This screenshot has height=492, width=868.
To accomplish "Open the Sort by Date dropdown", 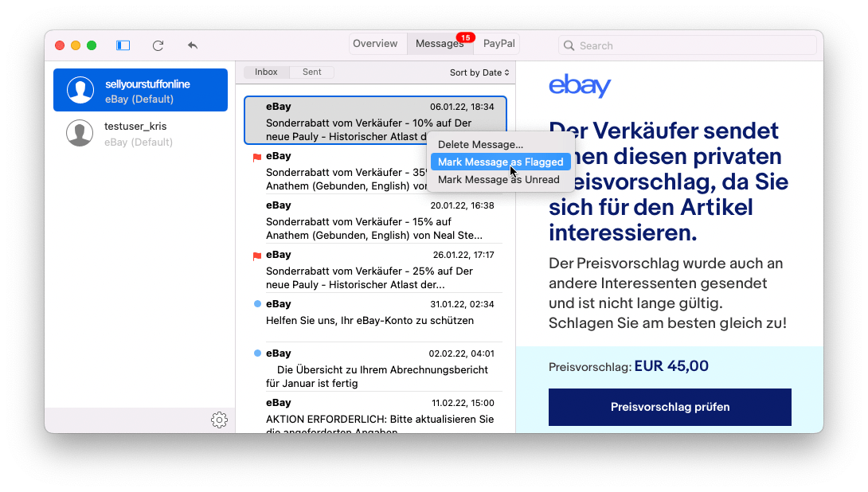I will tap(479, 72).
